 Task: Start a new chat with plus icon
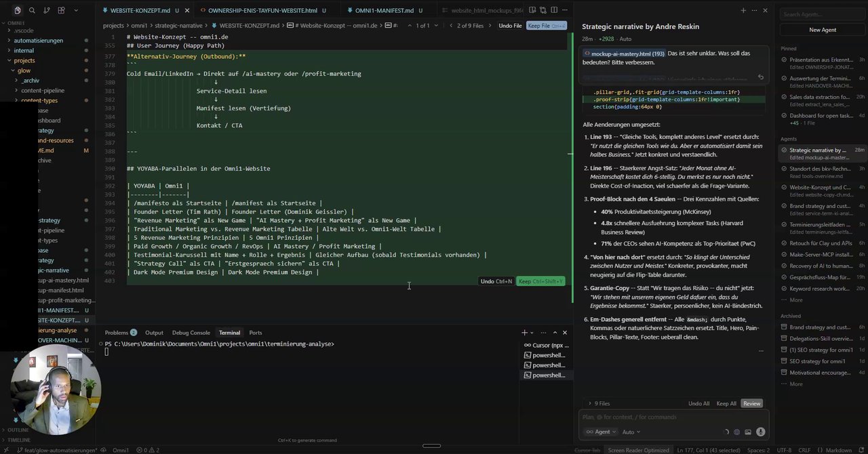743,11
